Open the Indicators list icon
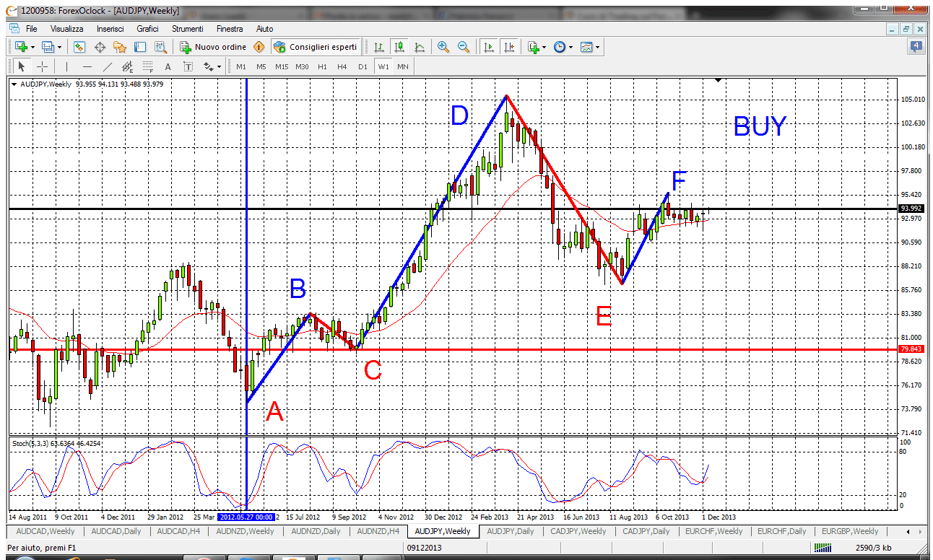The width and height of the screenshot is (933, 560). pos(533,47)
